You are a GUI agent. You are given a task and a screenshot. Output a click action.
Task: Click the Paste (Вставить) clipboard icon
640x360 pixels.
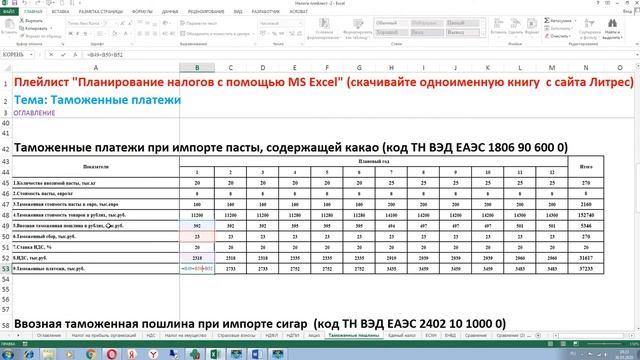tap(9, 25)
